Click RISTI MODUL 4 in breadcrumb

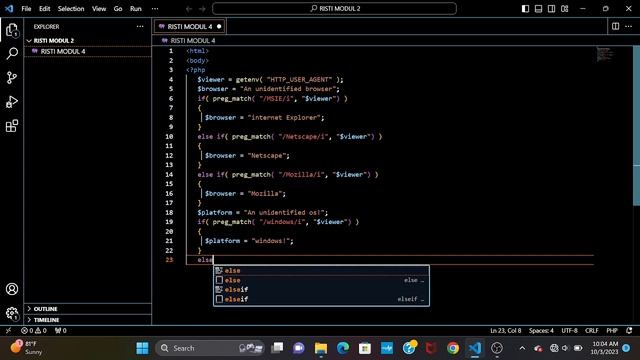click(x=193, y=40)
